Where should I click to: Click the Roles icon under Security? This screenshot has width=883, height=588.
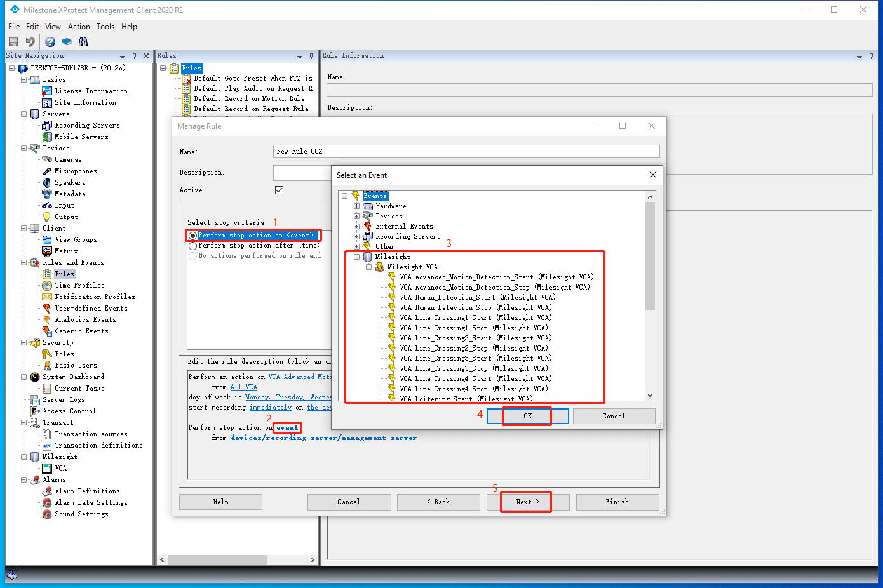point(47,354)
